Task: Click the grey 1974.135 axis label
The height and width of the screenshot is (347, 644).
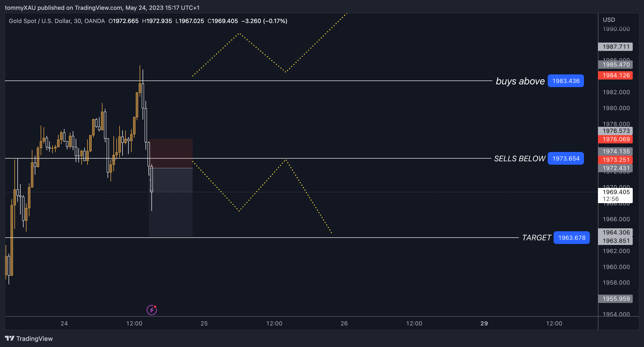Action: (x=615, y=151)
